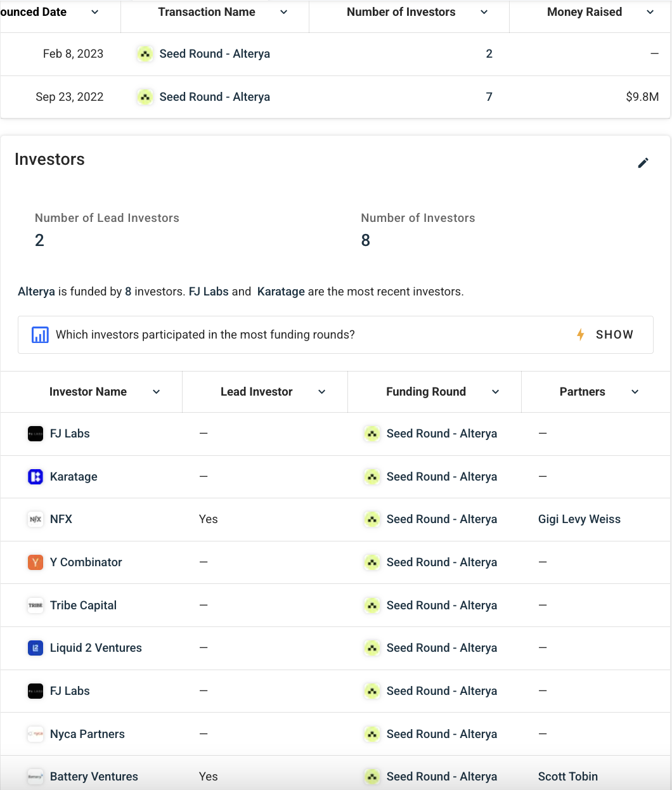The height and width of the screenshot is (790, 672).
Task: Click the Karatage link in the summary sentence
Action: 281,292
